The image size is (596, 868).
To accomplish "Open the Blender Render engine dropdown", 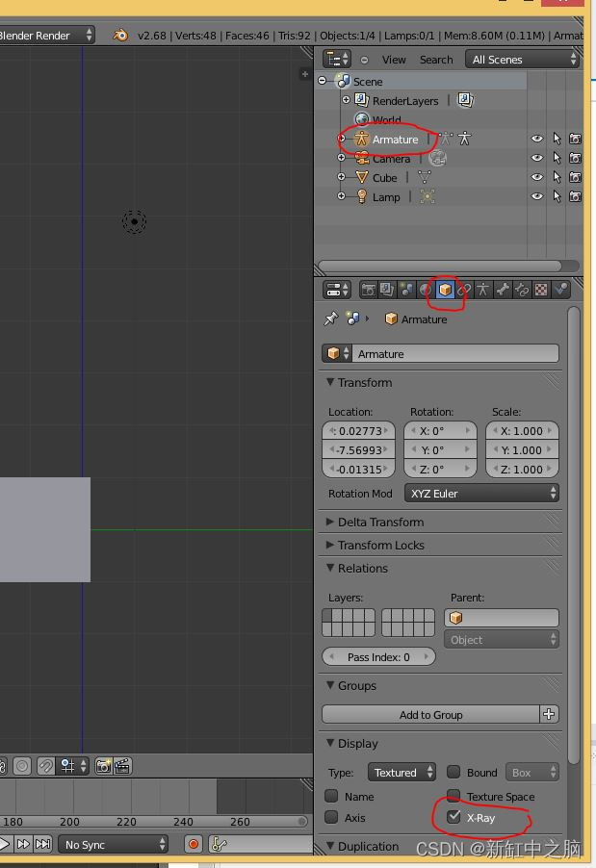I will pyautogui.click(x=46, y=36).
